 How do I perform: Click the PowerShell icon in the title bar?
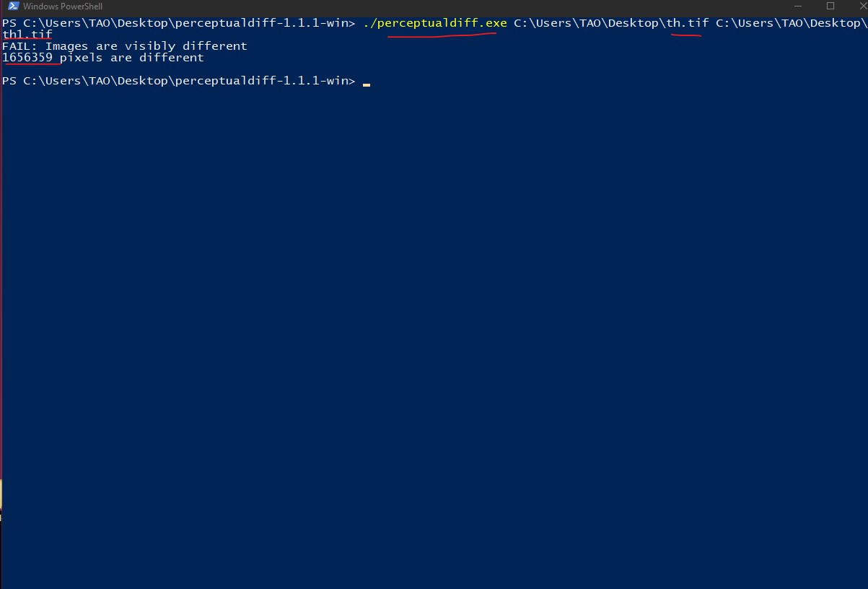click(x=10, y=6)
